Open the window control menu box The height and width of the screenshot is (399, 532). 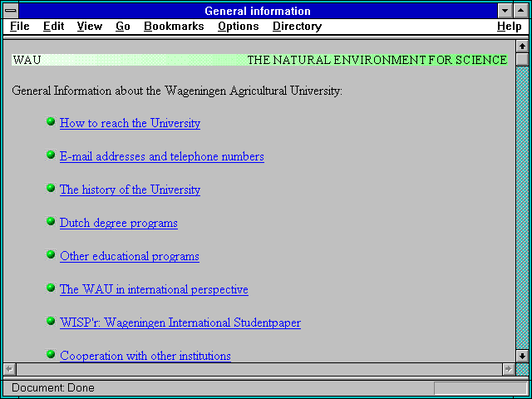(11, 11)
